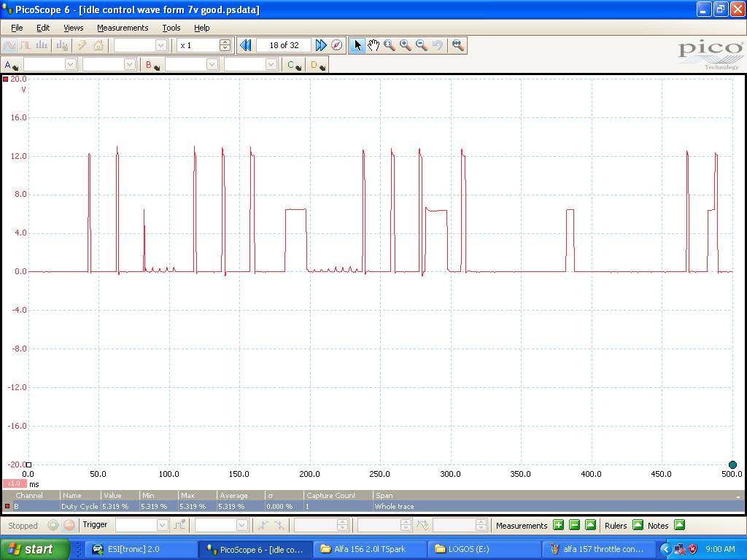The width and height of the screenshot is (747, 560).
Task: Click the post-trigger delay icon
Action: 422,525
